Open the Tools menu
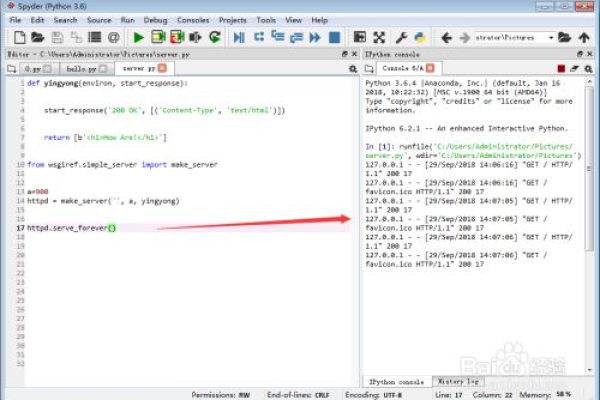This screenshot has width=600, height=400. click(x=266, y=20)
